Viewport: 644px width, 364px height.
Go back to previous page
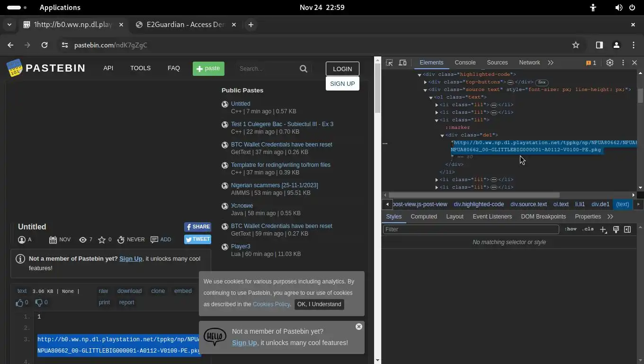point(10,45)
